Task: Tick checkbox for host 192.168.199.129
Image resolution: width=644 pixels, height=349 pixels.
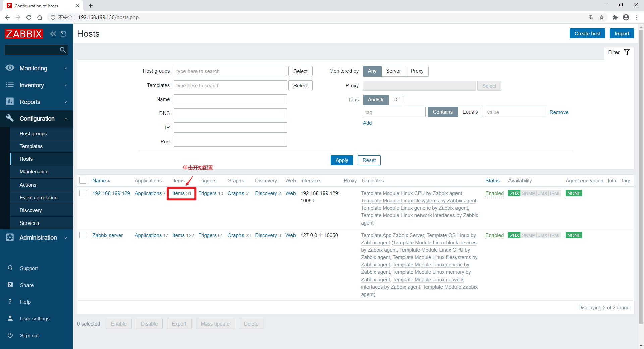Action: pos(83,193)
